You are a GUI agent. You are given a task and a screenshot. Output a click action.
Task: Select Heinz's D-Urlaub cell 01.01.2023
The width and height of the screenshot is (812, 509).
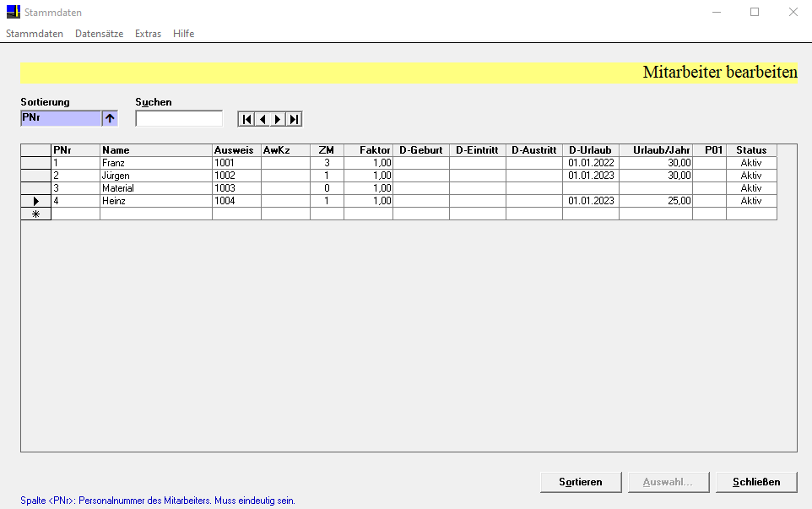tap(590, 201)
